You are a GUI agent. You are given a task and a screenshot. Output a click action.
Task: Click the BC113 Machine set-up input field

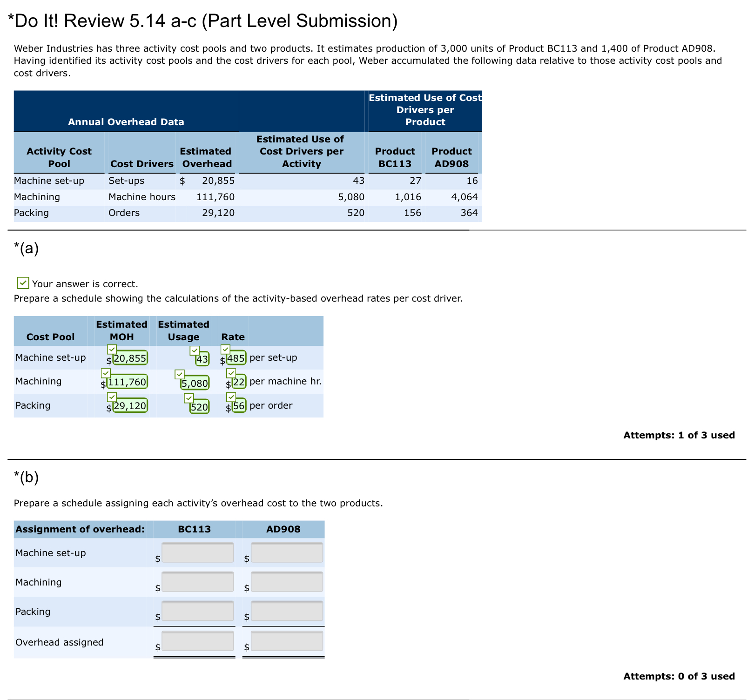(198, 553)
